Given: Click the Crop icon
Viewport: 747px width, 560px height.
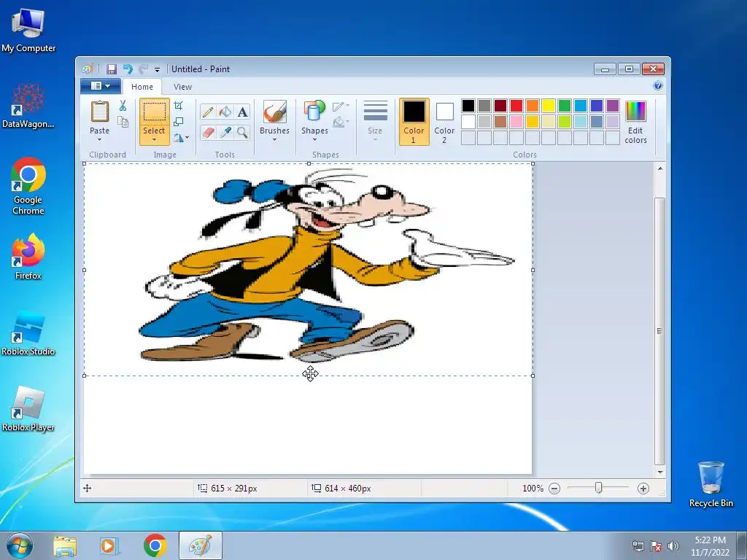Looking at the screenshot, I should click(178, 106).
